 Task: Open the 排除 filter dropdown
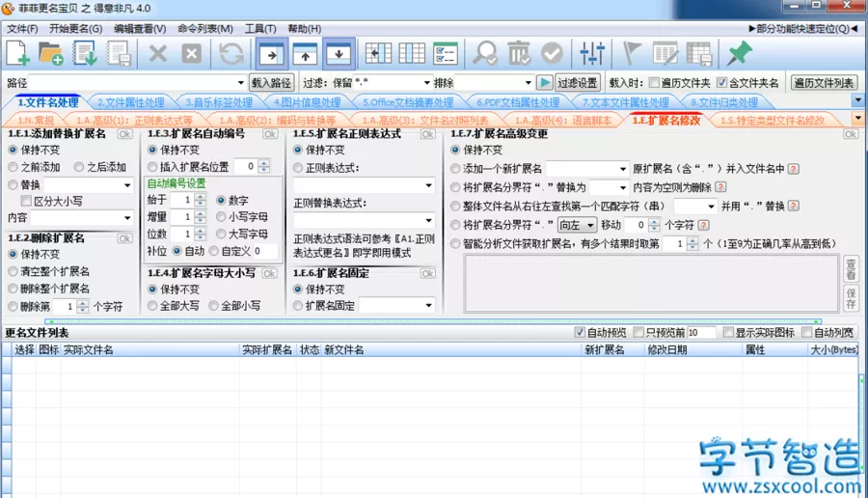pos(529,83)
